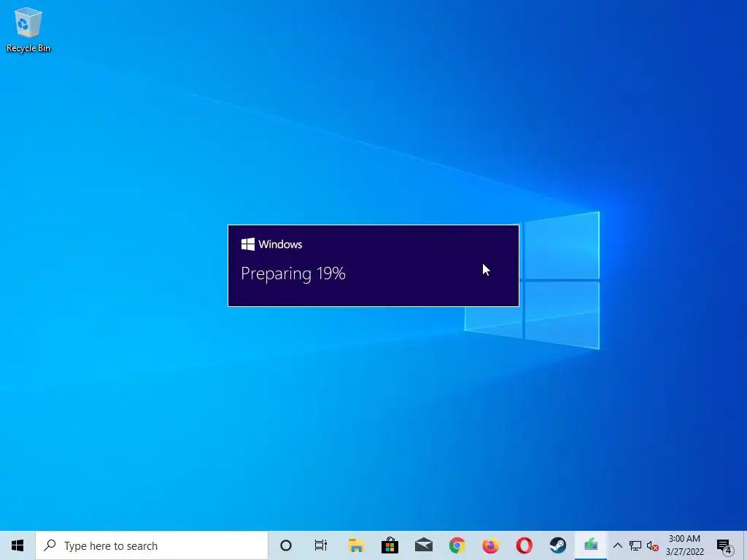Screen dimensions: 747x560
Task: Open the Windows Start menu
Action: [18, 545]
